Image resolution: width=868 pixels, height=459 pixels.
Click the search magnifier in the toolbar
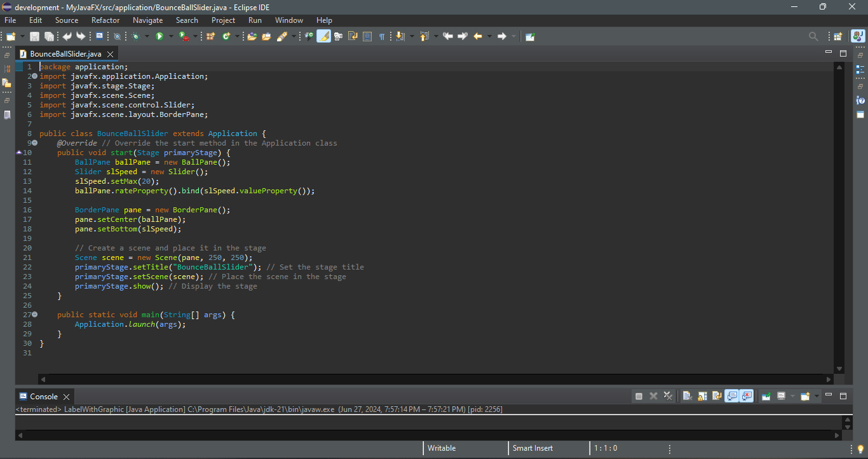[813, 37]
